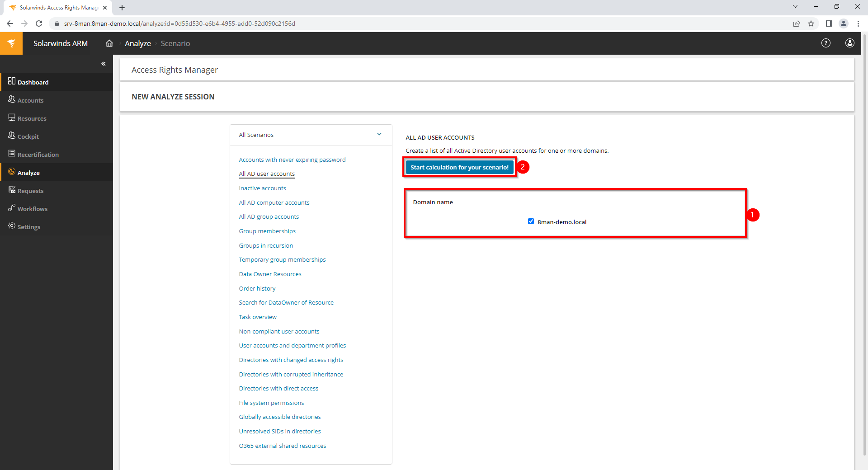
Task: Click the browser address bar URL
Action: 179,23
